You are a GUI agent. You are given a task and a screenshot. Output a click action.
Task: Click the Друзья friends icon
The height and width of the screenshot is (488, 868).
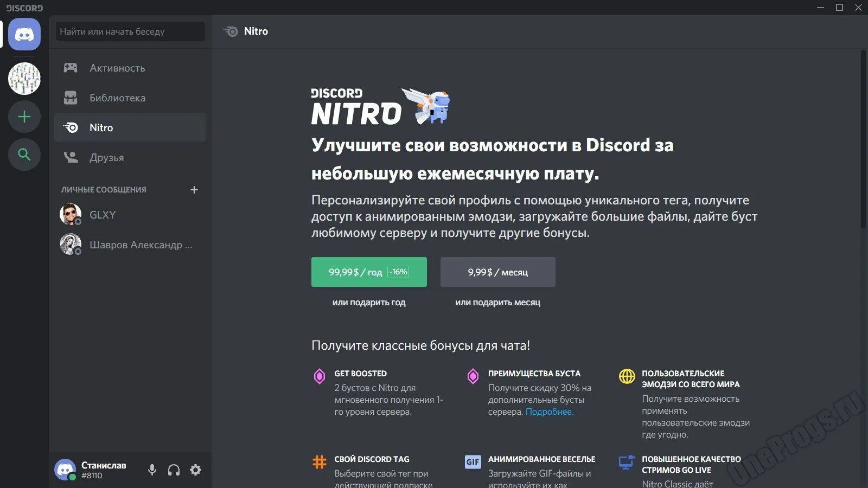coord(71,157)
